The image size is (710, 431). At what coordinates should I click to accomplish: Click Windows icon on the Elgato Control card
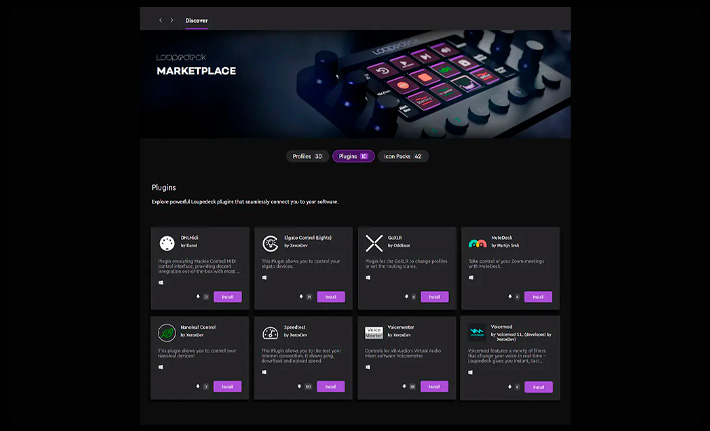264,278
